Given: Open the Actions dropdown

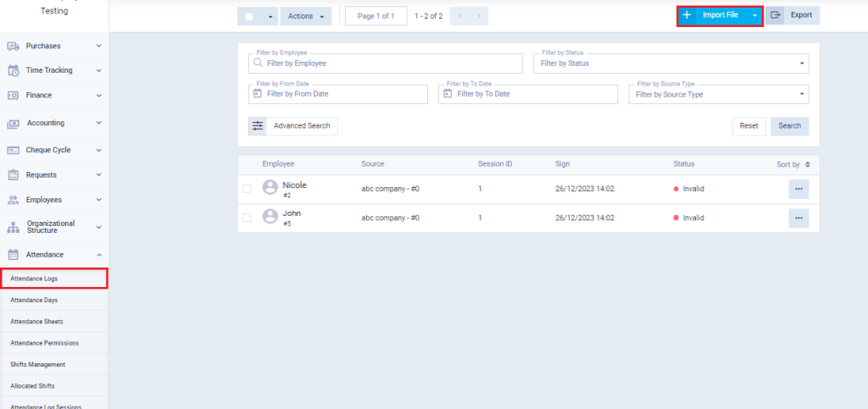Looking at the screenshot, I should [306, 16].
